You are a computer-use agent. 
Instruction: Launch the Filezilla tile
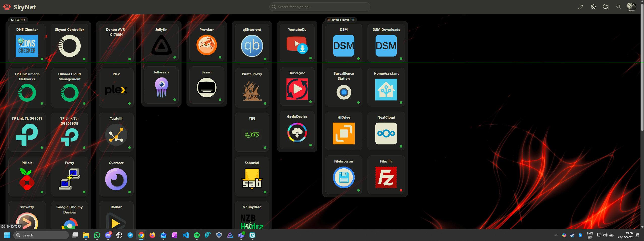click(386, 175)
